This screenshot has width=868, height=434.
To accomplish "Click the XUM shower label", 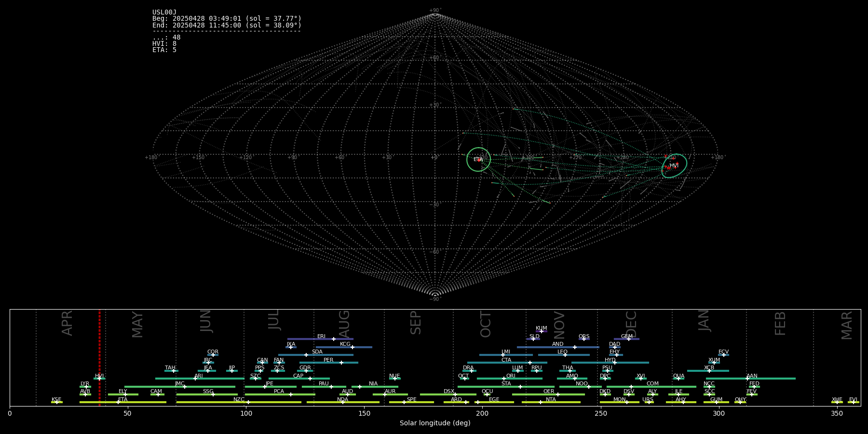I will [x=714, y=360].
